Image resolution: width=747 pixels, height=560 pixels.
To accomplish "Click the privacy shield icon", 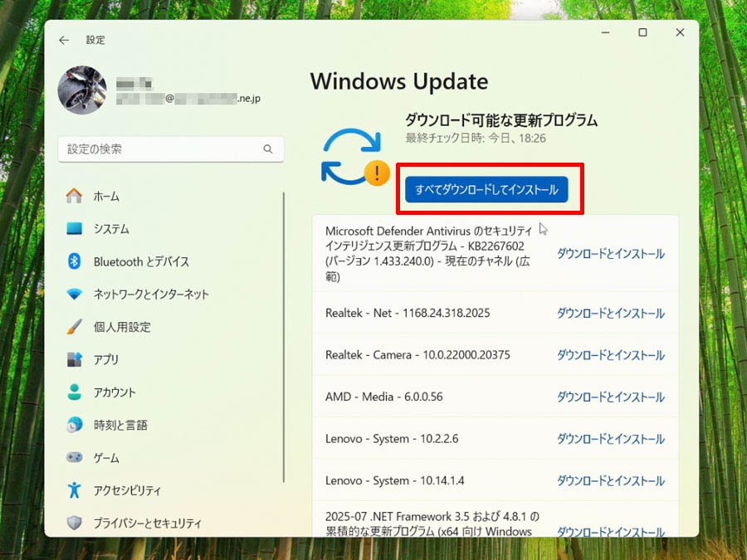I will [74, 523].
